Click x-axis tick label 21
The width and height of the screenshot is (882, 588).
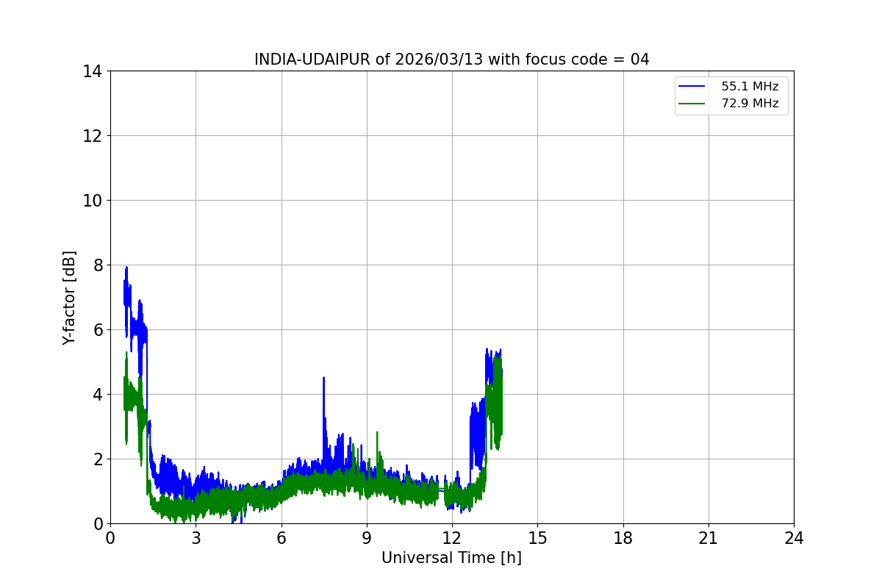pos(709,538)
